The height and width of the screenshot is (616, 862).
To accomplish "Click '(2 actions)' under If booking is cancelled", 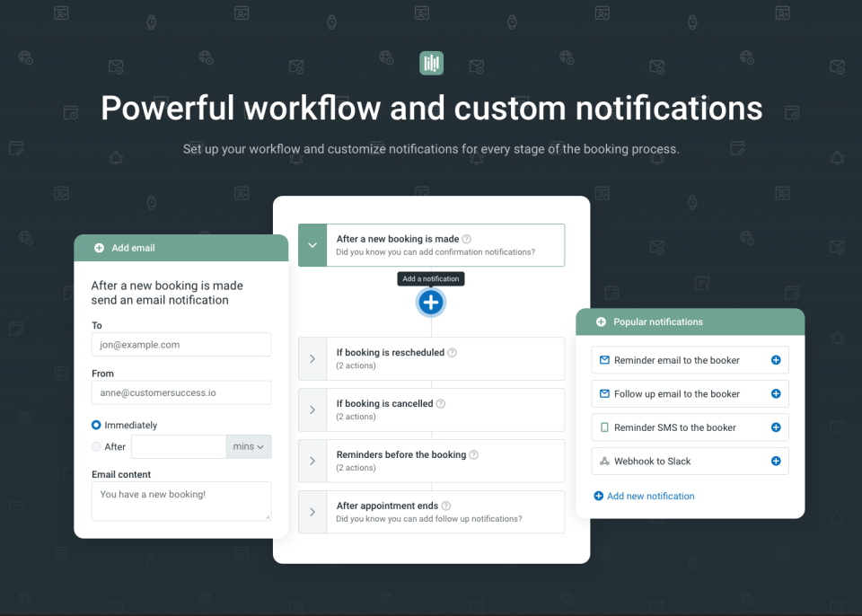I will click(356, 417).
